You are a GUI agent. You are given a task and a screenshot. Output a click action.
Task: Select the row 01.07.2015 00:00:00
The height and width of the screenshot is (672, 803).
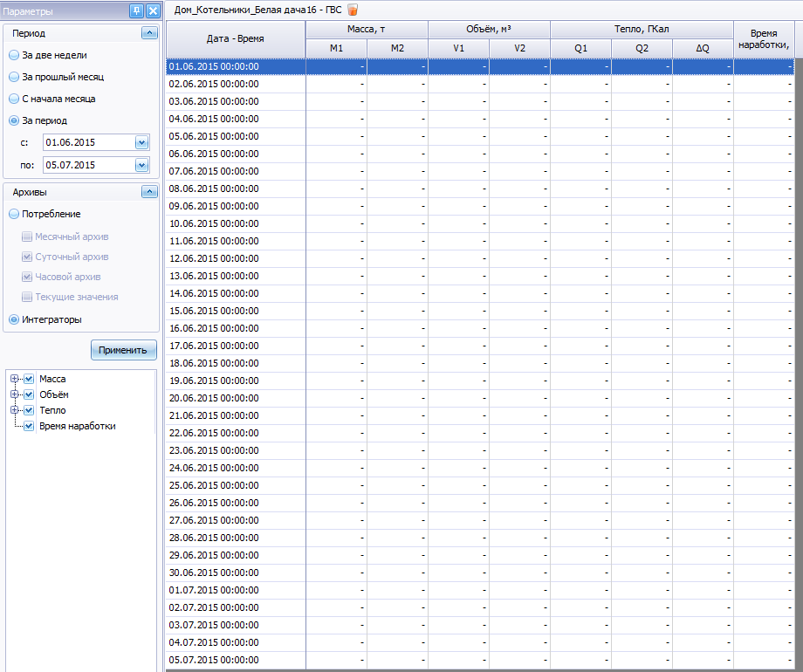tap(480, 590)
